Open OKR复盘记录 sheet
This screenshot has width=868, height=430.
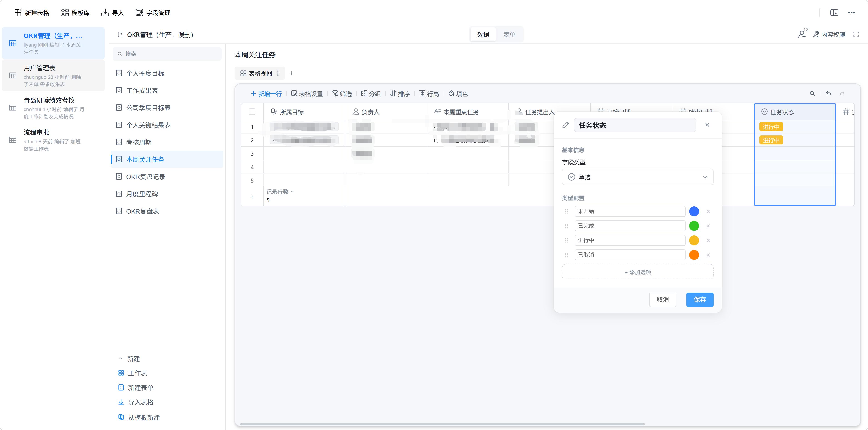[x=167, y=177]
